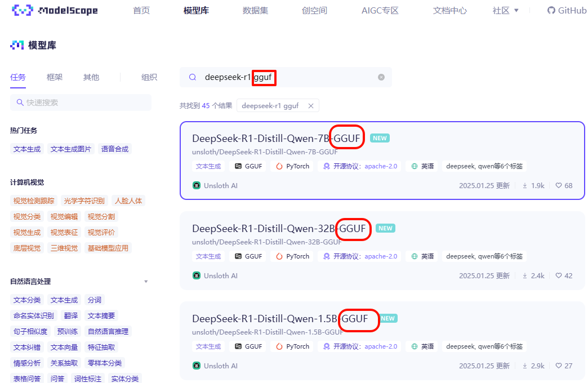
Task: Click the PyTorch tag on the 32B card
Action: point(292,256)
